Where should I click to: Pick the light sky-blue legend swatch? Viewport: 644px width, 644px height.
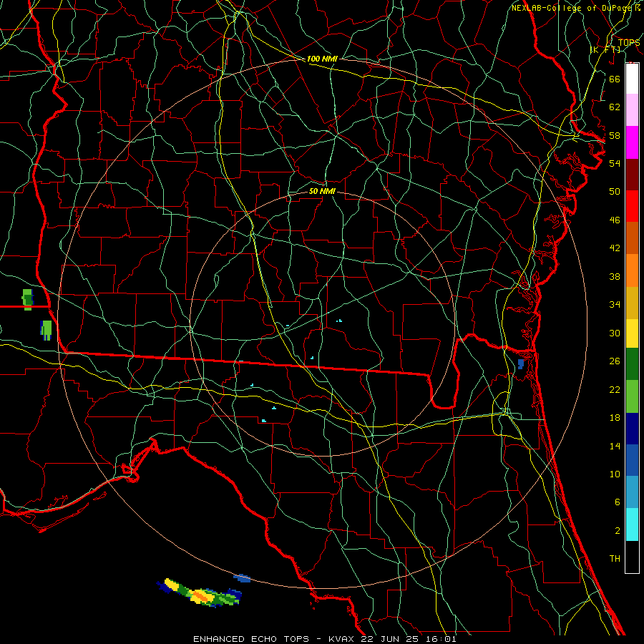(x=632, y=492)
